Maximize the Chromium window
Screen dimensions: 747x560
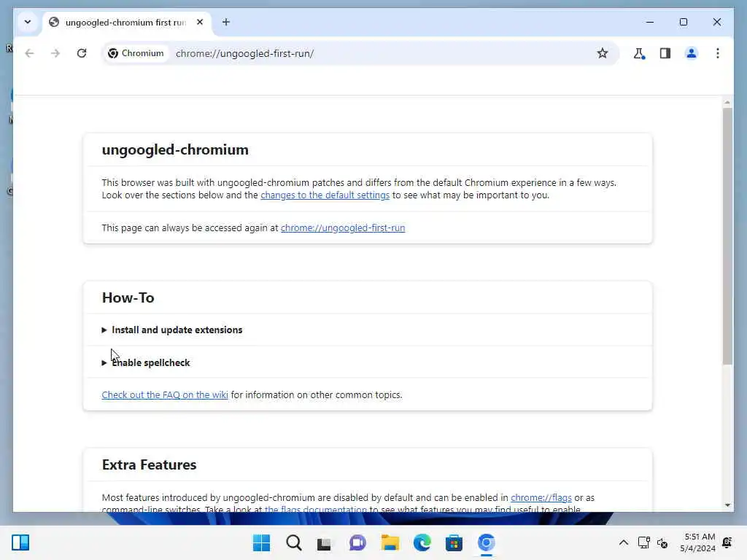(x=683, y=22)
